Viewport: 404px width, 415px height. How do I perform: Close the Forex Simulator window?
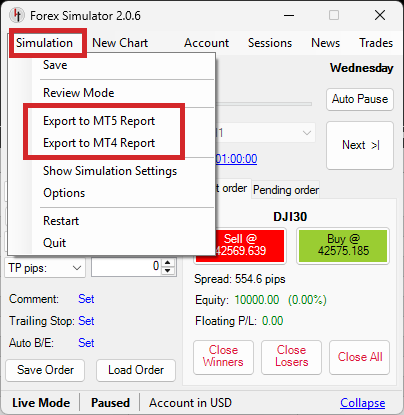click(380, 15)
